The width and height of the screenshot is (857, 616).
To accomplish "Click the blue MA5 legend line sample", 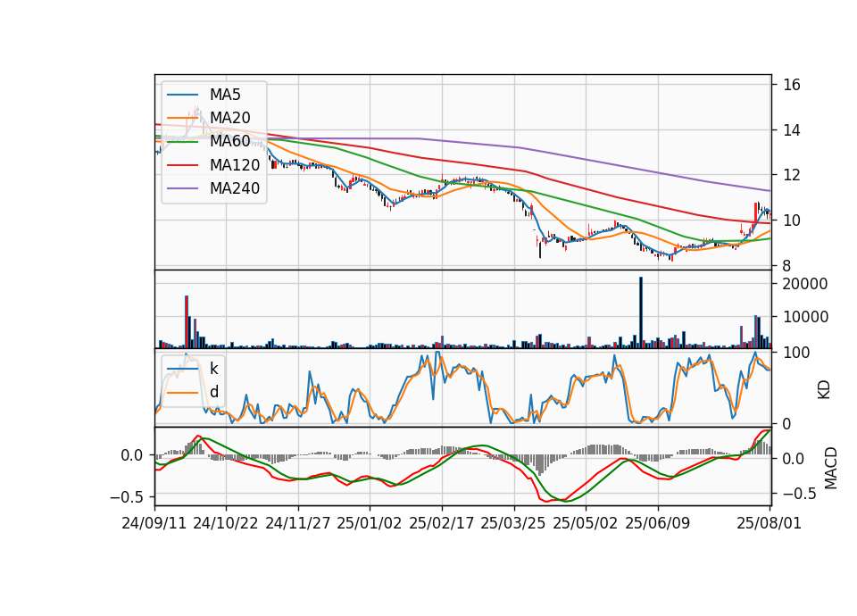I will pos(182,95).
